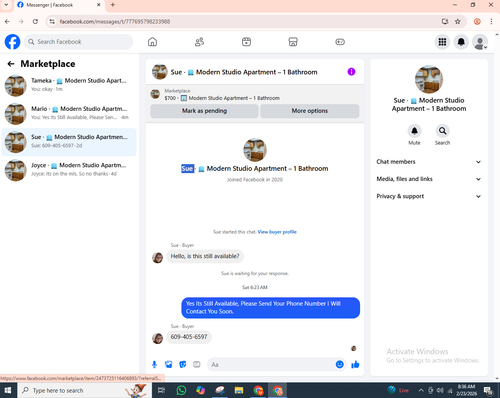
Task: Click More options button
Action: point(310,111)
